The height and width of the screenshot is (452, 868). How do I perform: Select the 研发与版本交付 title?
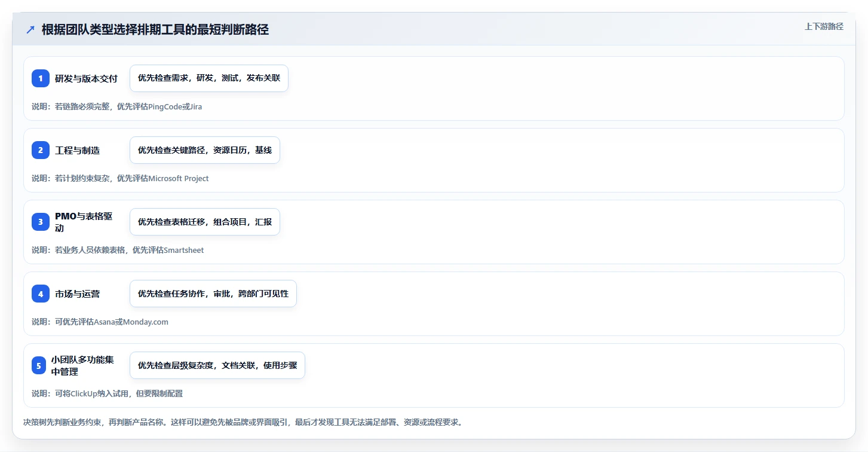[x=86, y=78]
